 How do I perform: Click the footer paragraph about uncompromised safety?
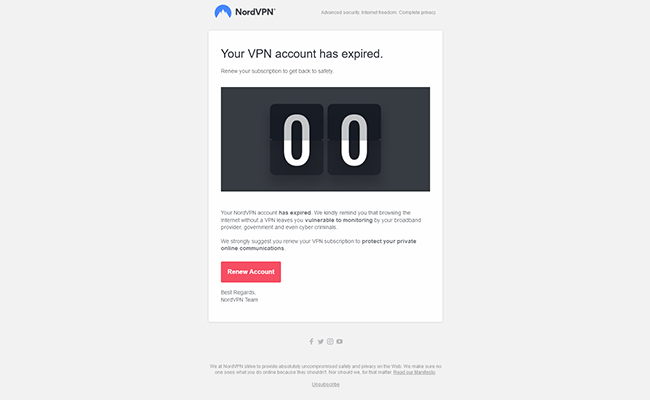coord(325,369)
